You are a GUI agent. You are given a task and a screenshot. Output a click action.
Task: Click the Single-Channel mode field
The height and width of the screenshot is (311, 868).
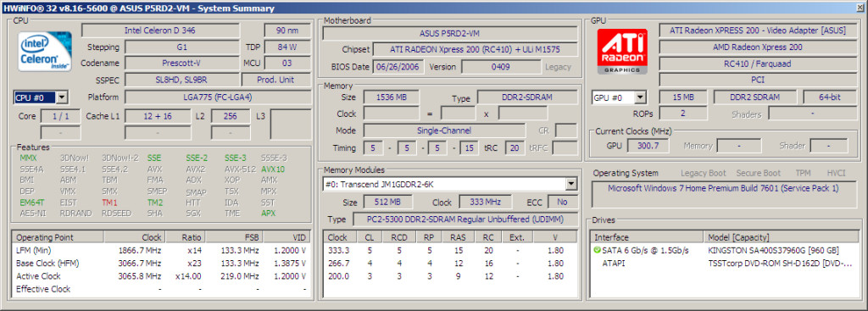(444, 131)
